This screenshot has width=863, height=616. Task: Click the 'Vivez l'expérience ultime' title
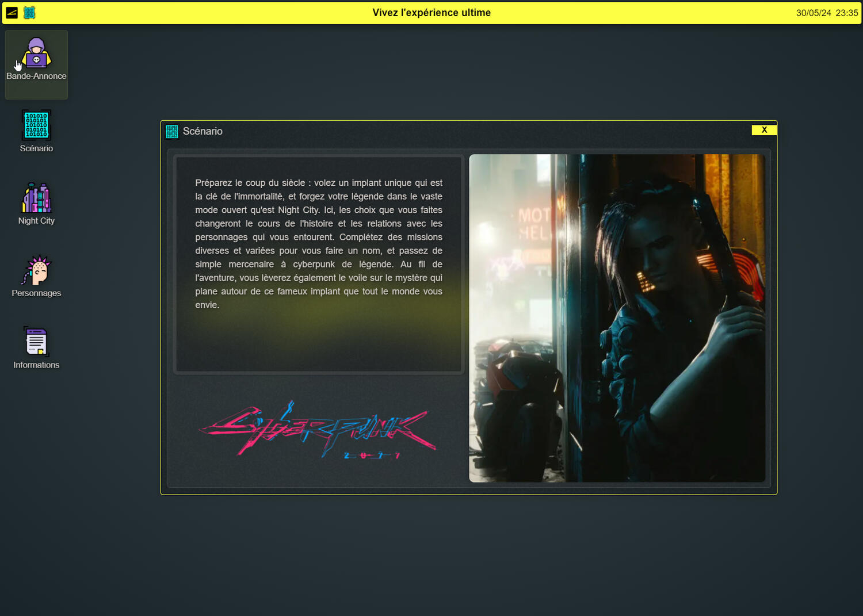click(x=431, y=13)
